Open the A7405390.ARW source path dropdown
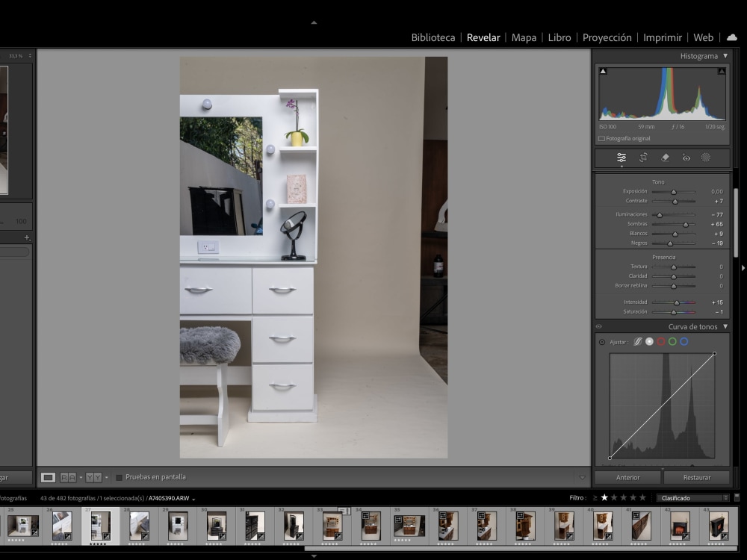 tap(193, 500)
